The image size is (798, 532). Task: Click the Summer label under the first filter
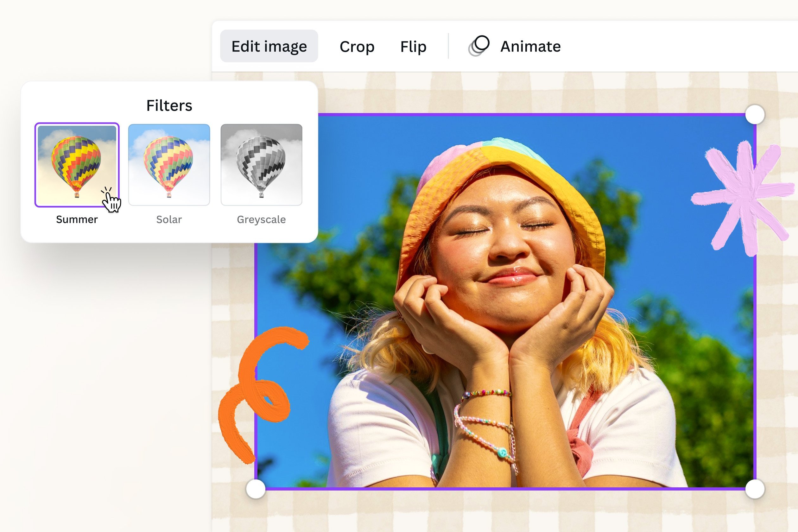click(77, 219)
